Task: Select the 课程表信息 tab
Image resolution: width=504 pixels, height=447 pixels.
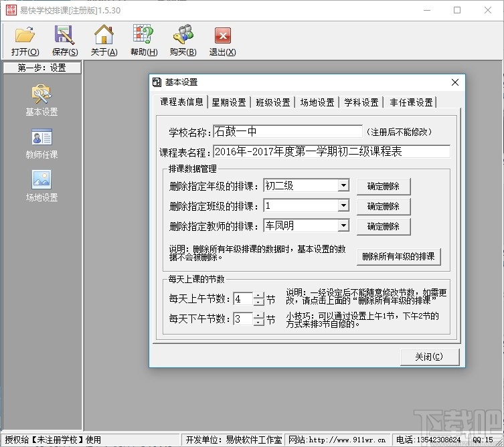Action: click(181, 102)
